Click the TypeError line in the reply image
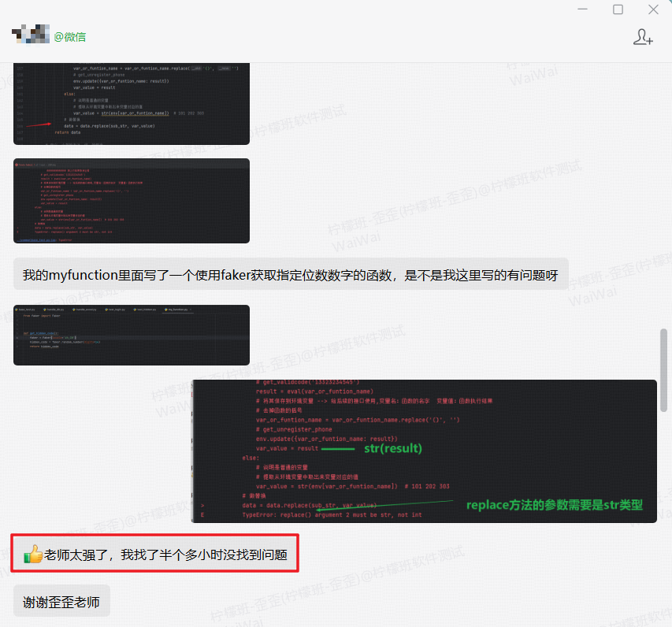672x627 pixels. point(332,514)
